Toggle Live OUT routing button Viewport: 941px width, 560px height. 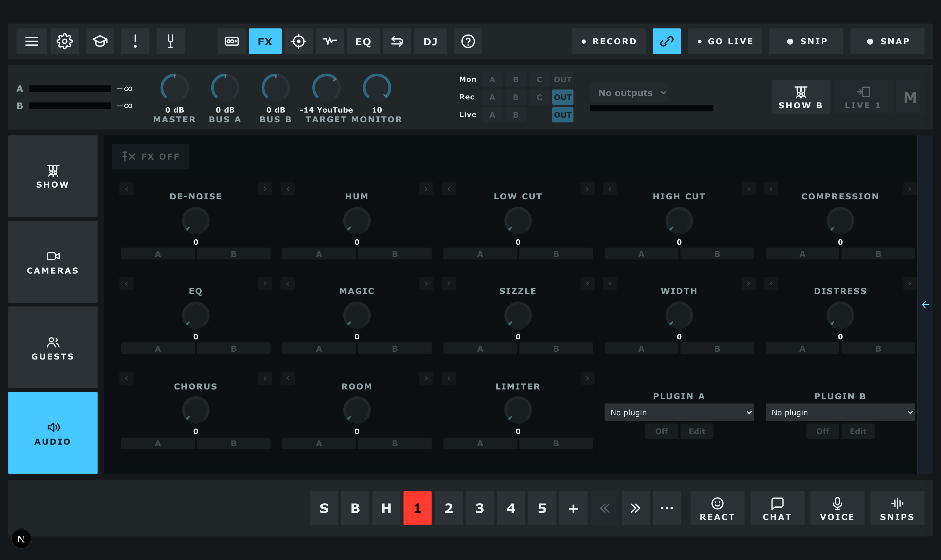[563, 115]
